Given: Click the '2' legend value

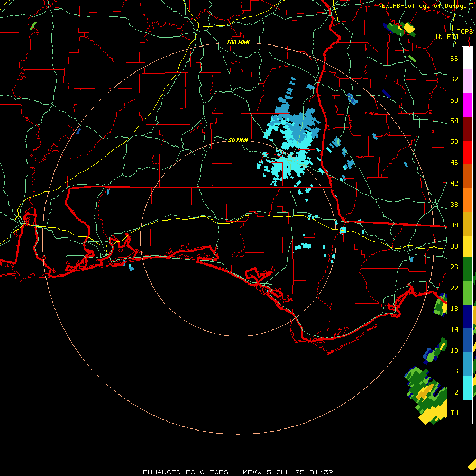Looking at the screenshot, I should click(x=456, y=392).
